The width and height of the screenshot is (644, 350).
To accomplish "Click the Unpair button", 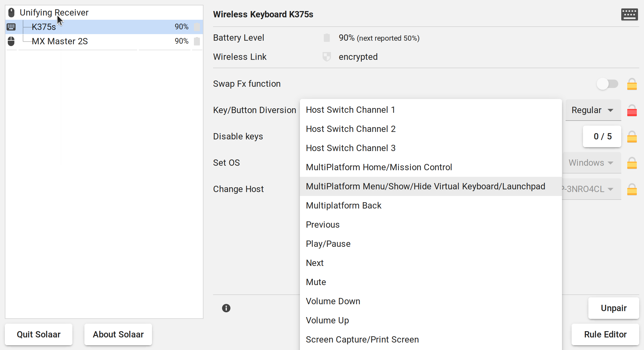I will pos(614,308).
